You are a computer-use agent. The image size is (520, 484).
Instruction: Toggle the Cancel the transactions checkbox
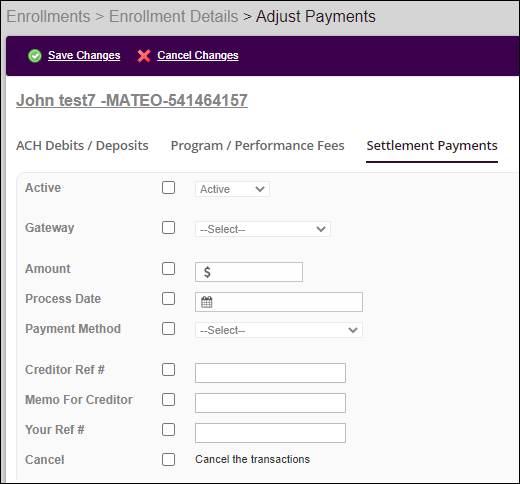168,459
